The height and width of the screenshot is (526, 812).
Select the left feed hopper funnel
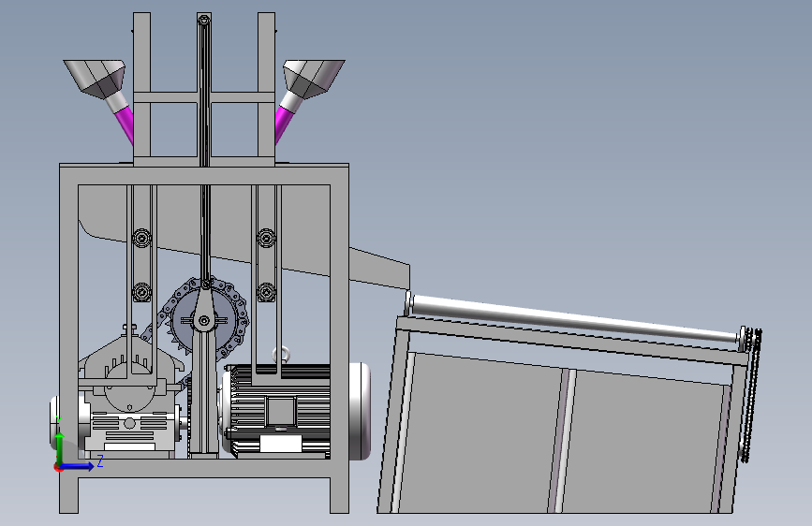(x=96, y=78)
